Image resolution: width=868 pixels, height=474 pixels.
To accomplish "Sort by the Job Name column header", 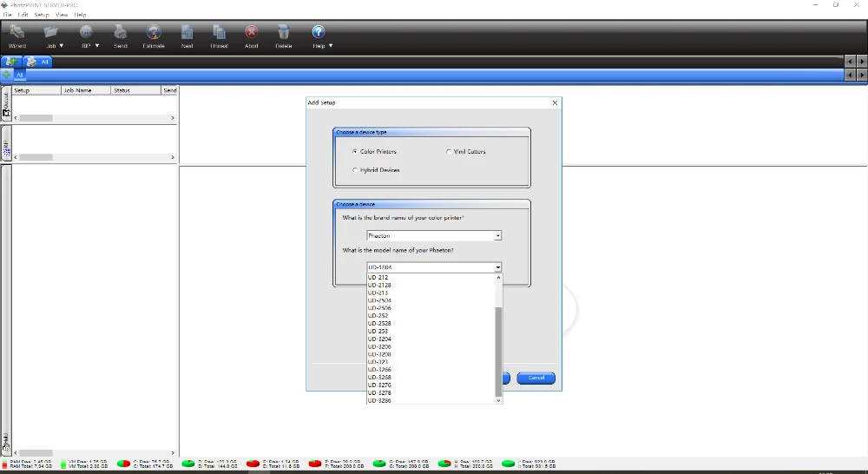I will [x=86, y=89].
